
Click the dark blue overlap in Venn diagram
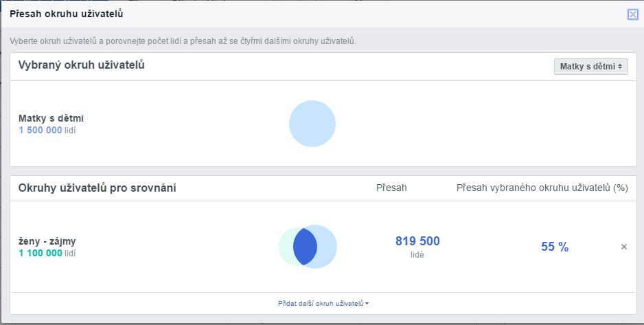(x=305, y=247)
